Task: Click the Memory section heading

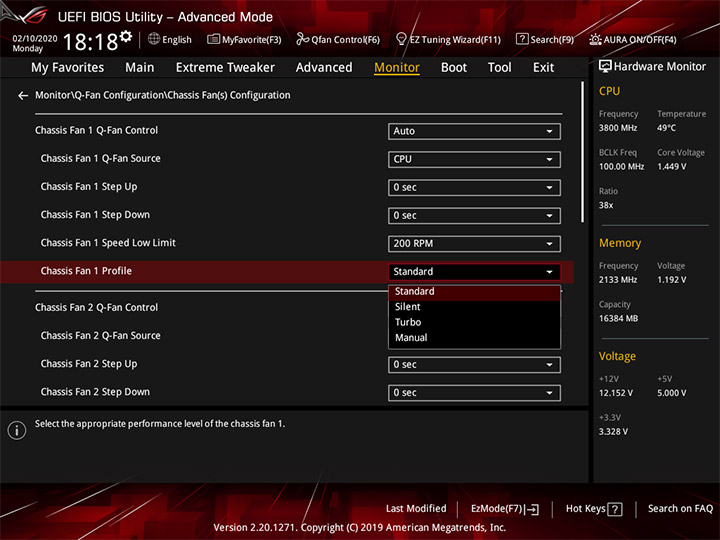Action: click(x=620, y=243)
